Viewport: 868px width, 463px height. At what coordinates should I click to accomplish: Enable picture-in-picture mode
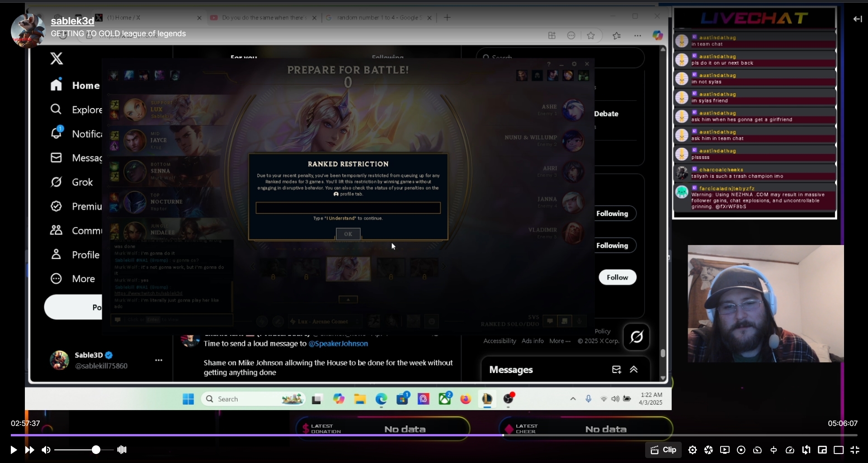822,450
